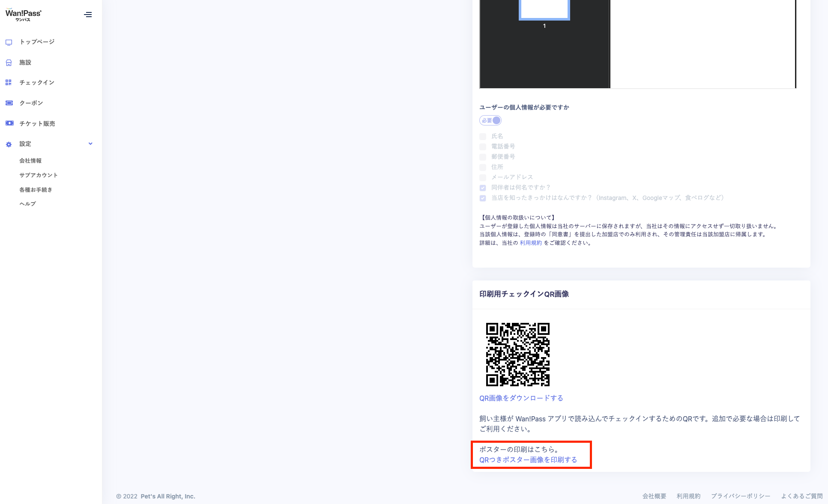Click the check-in QR grid icon
Image resolution: width=828 pixels, height=504 pixels.
(x=9, y=83)
